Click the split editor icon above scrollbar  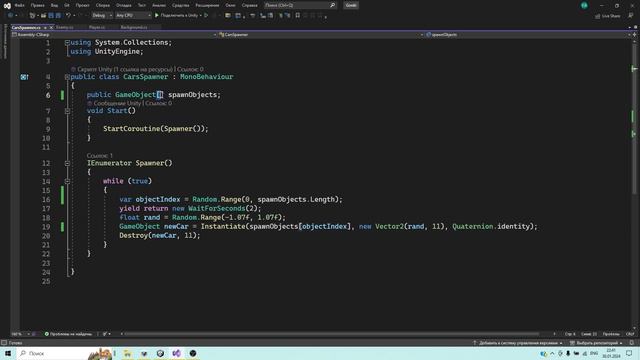click(x=634, y=35)
